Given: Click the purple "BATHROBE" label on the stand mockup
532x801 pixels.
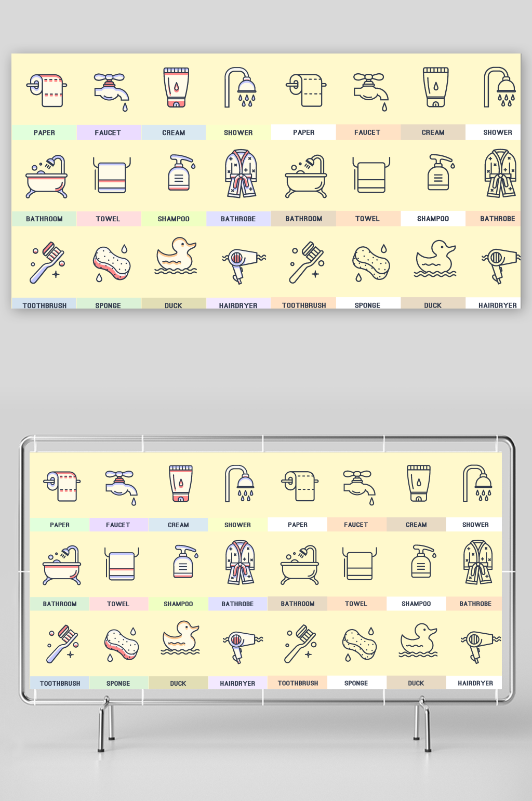Looking at the screenshot, I should pos(238,604).
